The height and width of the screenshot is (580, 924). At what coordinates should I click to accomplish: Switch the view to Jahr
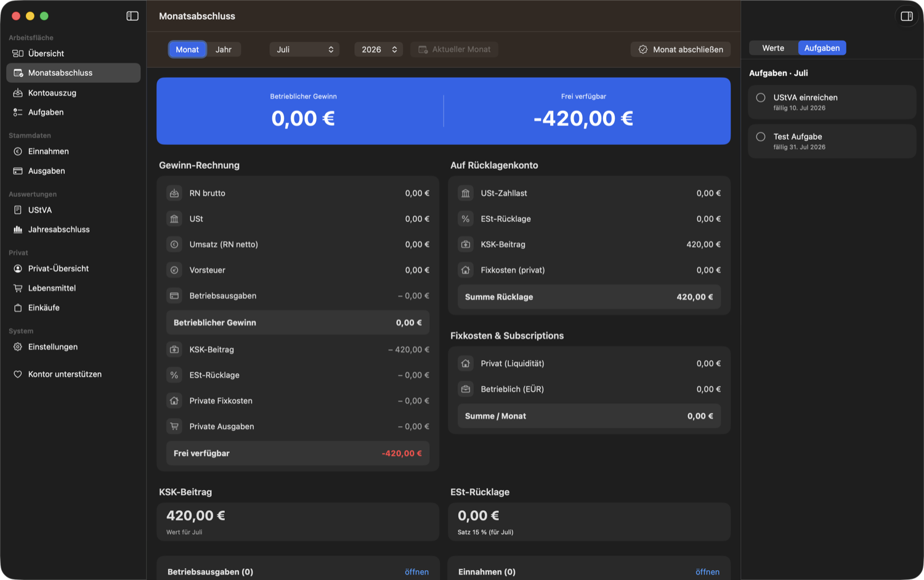pos(224,49)
